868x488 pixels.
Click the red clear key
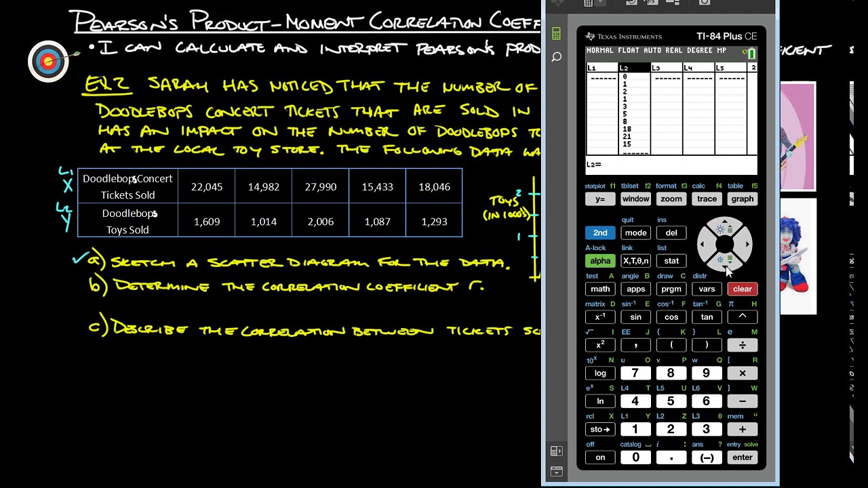[742, 289]
